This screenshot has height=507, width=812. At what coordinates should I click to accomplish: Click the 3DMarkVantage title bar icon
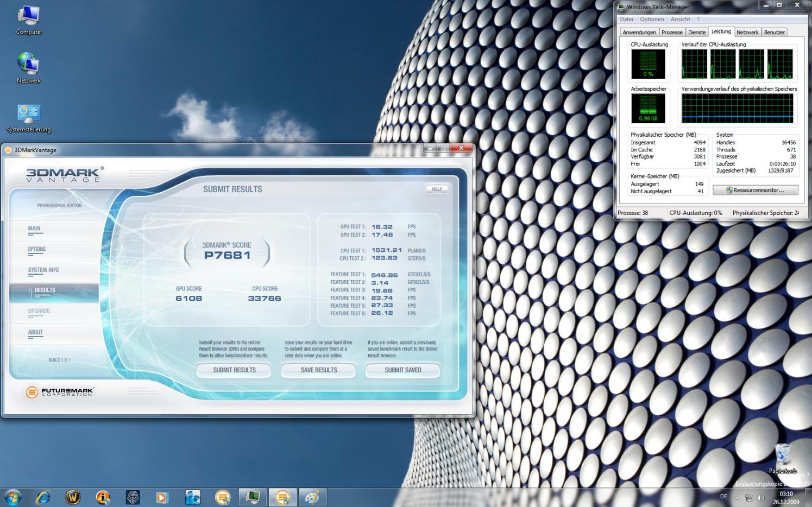tap(8, 150)
